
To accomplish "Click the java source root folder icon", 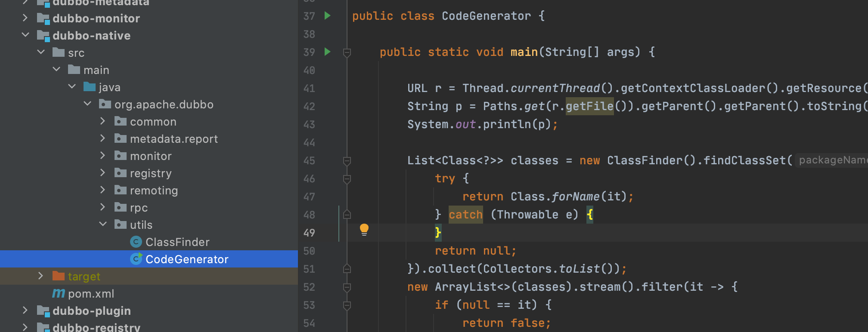I will 90,87.
